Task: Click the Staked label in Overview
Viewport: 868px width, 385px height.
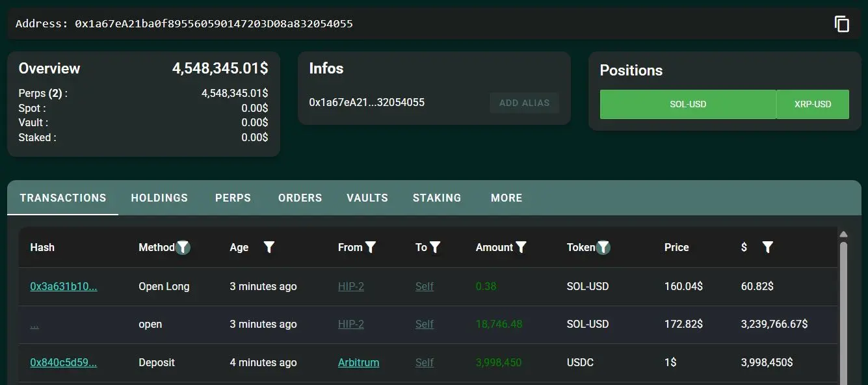Action: (x=37, y=137)
